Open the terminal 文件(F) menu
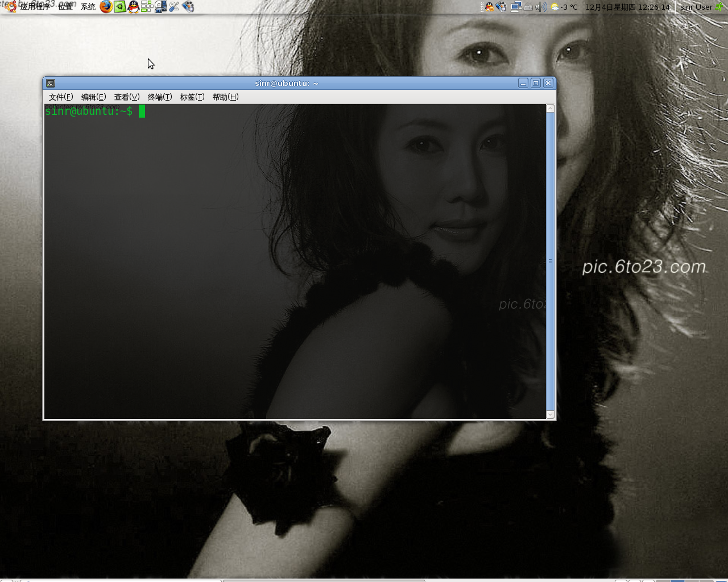728x582 pixels. pyautogui.click(x=61, y=97)
